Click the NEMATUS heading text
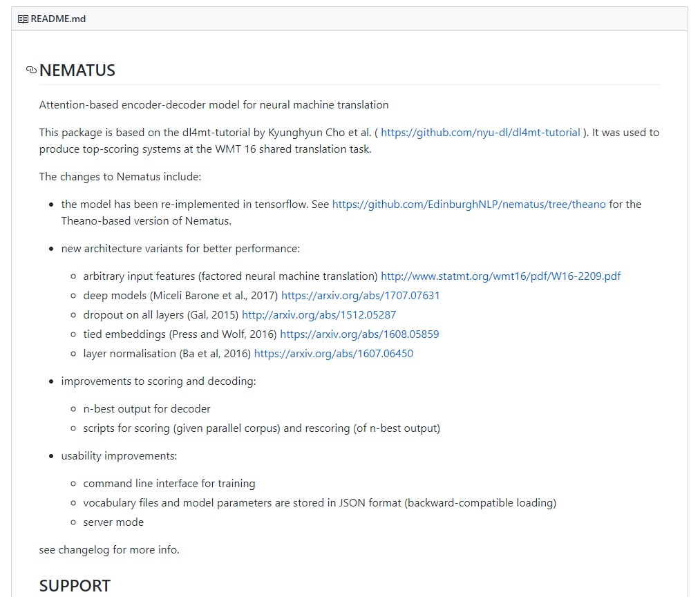The height and width of the screenshot is (597, 700). coord(77,70)
